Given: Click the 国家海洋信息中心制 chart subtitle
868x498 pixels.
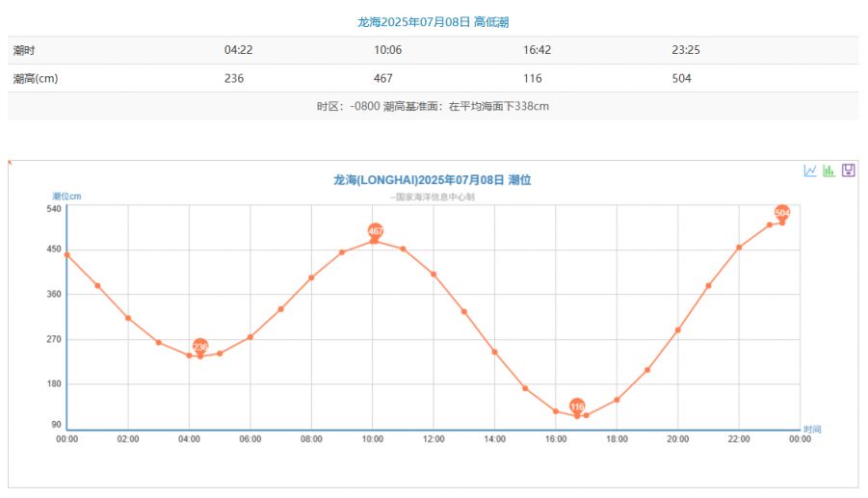Looking at the screenshot, I should coord(433,197).
